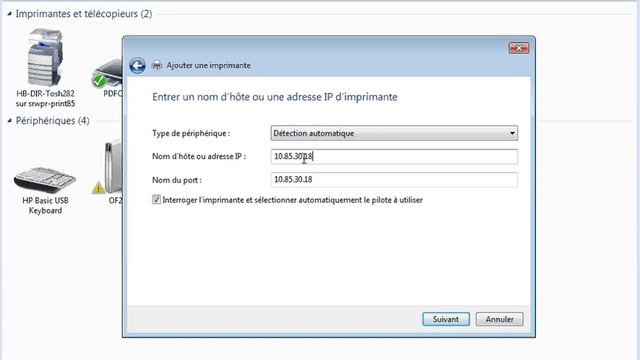This screenshot has height=360, width=640.
Task: Click the Suivant button
Action: click(x=446, y=319)
